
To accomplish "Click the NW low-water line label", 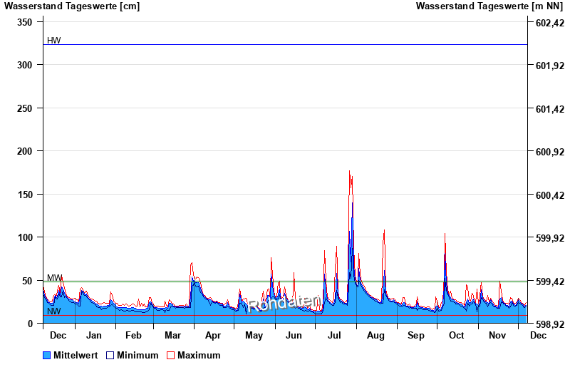I will pyautogui.click(x=54, y=311).
